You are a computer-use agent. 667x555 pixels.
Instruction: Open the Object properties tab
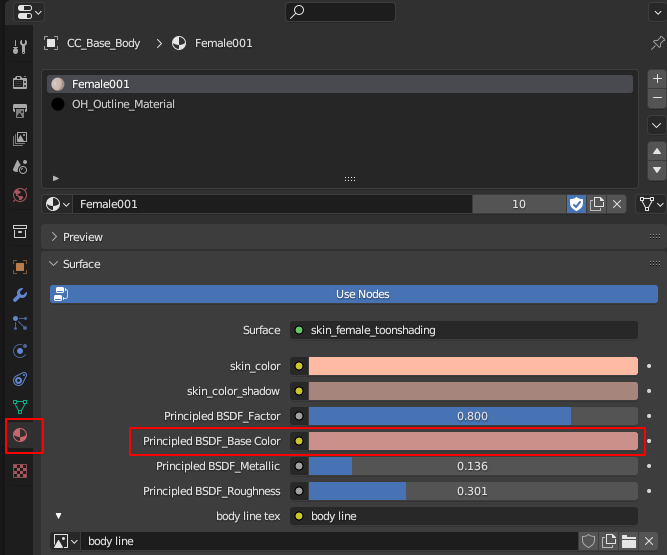pyautogui.click(x=20, y=267)
